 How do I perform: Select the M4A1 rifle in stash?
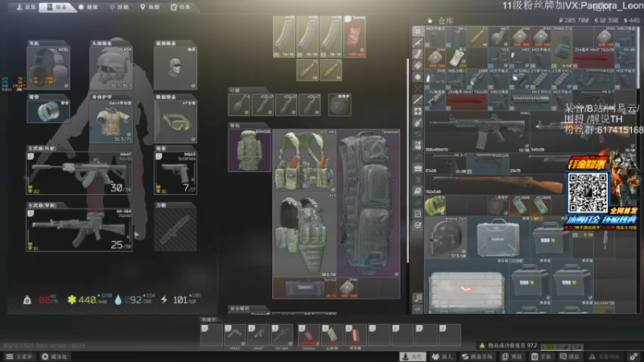pos(477,131)
